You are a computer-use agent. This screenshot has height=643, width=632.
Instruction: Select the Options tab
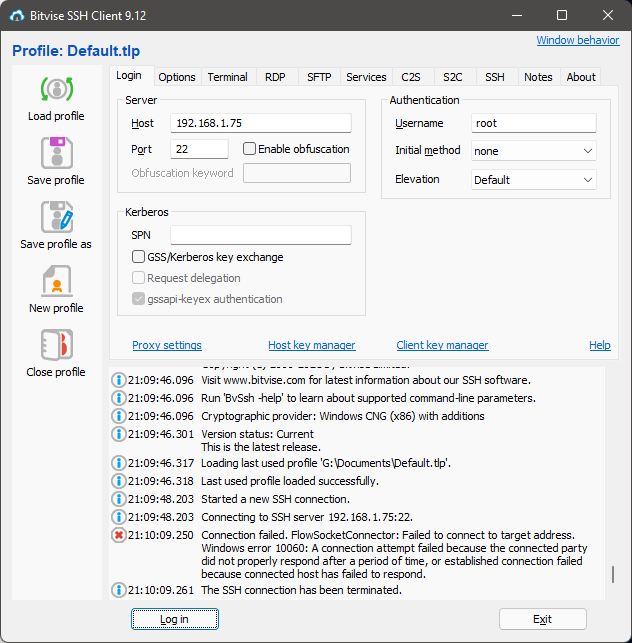pyautogui.click(x=177, y=77)
